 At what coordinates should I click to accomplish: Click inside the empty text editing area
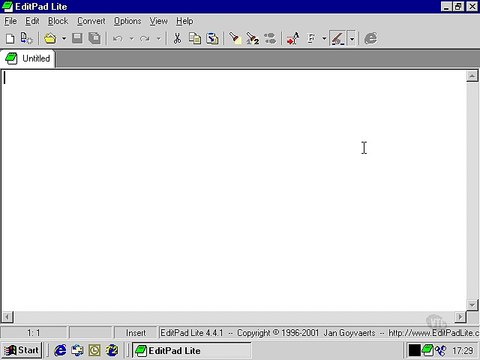point(233,190)
